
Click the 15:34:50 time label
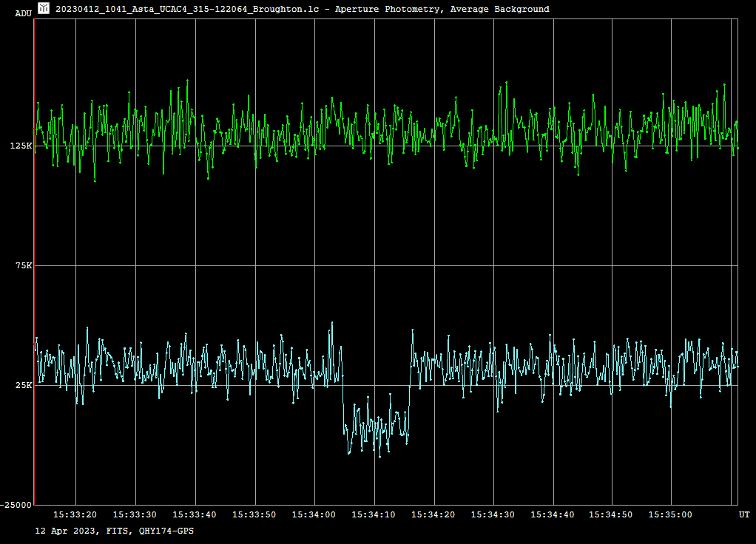(611, 514)
